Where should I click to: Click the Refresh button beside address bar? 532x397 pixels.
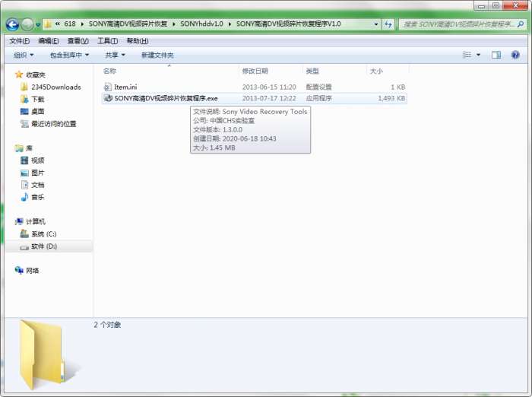(388, 24)
